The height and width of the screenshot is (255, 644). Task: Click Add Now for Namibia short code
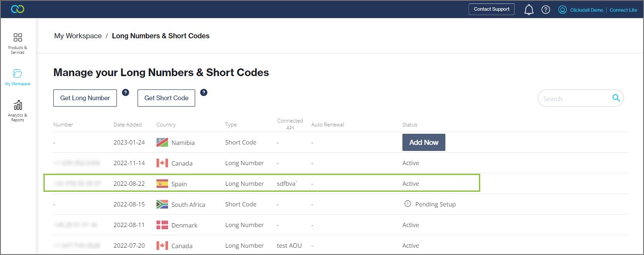click(423, 142)
